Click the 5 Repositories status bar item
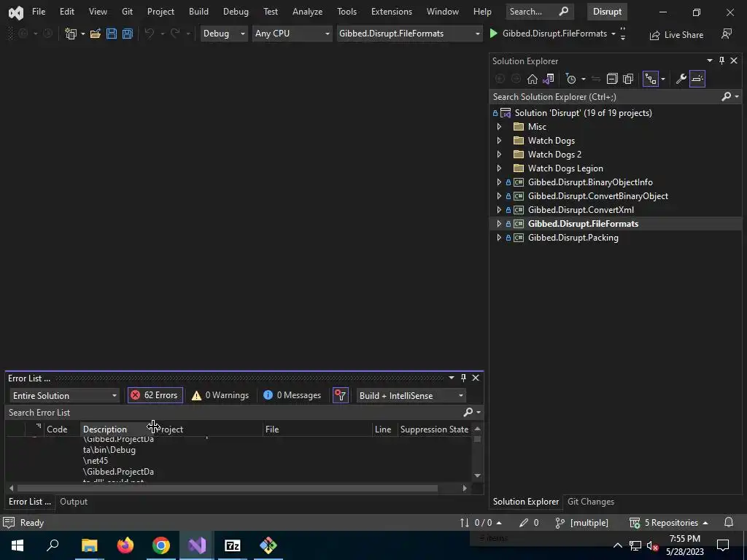The width and height of the screenshot is (747, 560). 669,523
